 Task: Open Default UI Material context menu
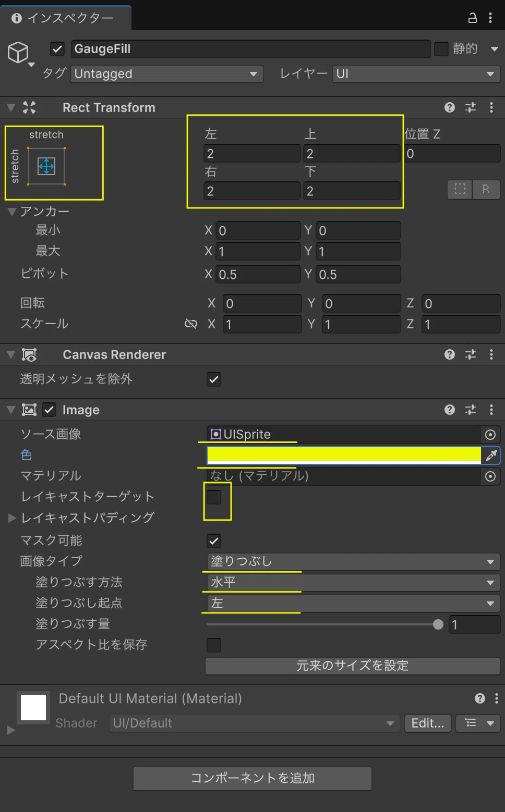(x=496, y=698)
